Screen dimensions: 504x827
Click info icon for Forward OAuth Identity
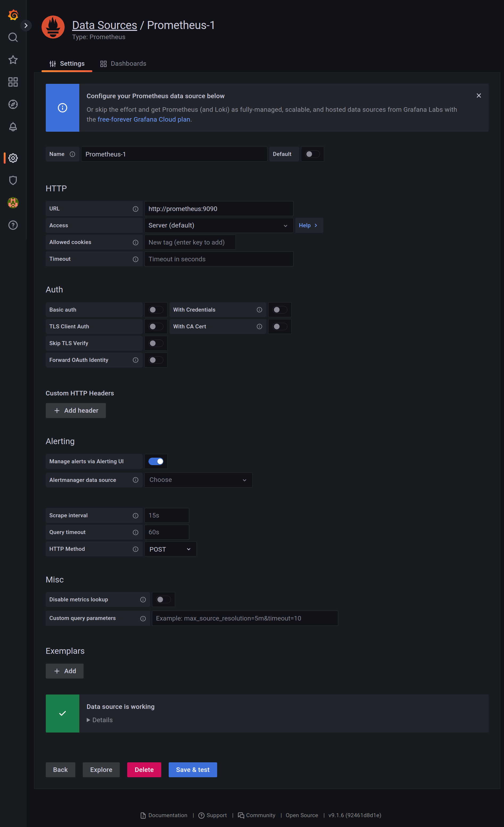[x=135, y=360]
